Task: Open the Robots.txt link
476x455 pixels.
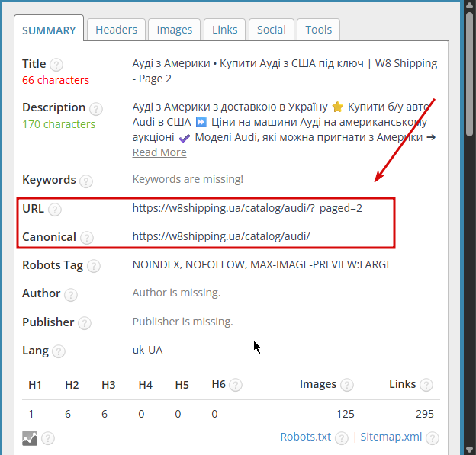Action: point(305,437)
